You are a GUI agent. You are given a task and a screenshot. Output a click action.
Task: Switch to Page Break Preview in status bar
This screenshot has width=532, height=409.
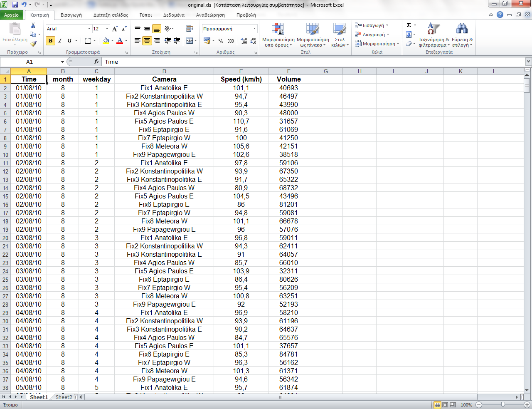pyautogui.click(x=453, y=405)
